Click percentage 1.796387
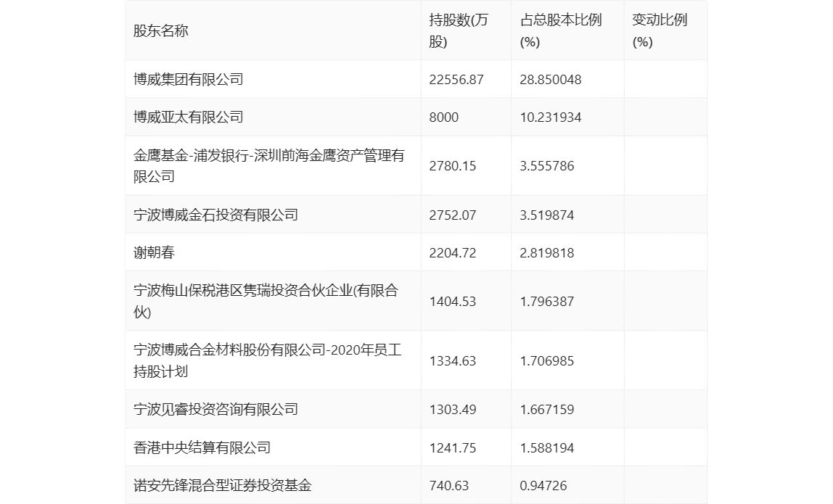 (x=546, y=301)
